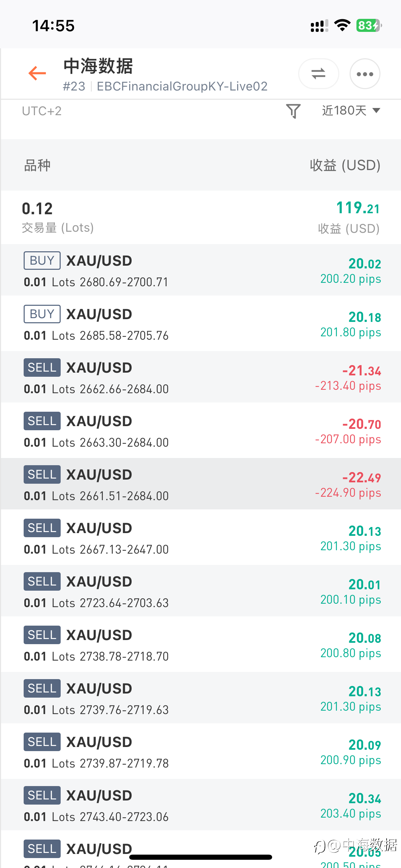Tap the EBCFinancialGroupKY-Live02 server label
The width and height of the screenshot is (401, 868).
tap(182, 86)
